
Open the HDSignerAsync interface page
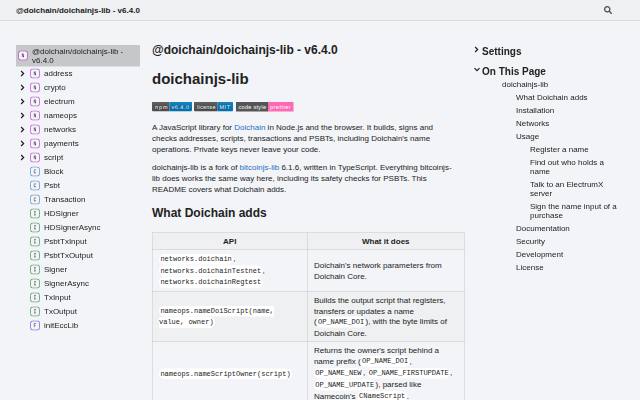click(x=72, y=227)
